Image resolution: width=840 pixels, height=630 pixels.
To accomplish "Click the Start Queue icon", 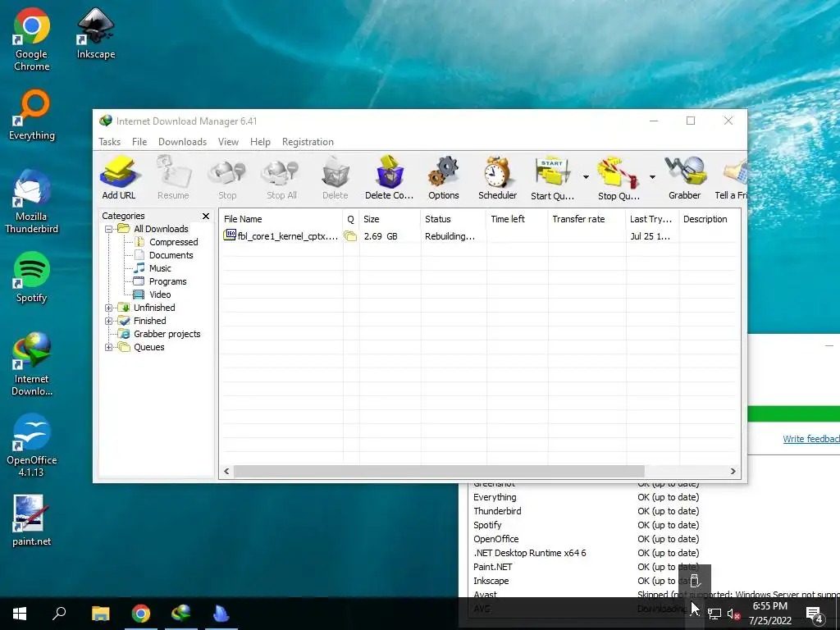I will pyautogui.click(x=552, y=178).
